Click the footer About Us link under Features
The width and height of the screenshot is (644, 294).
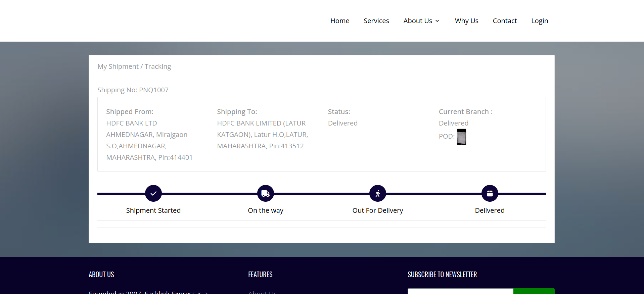pos(263,292)
